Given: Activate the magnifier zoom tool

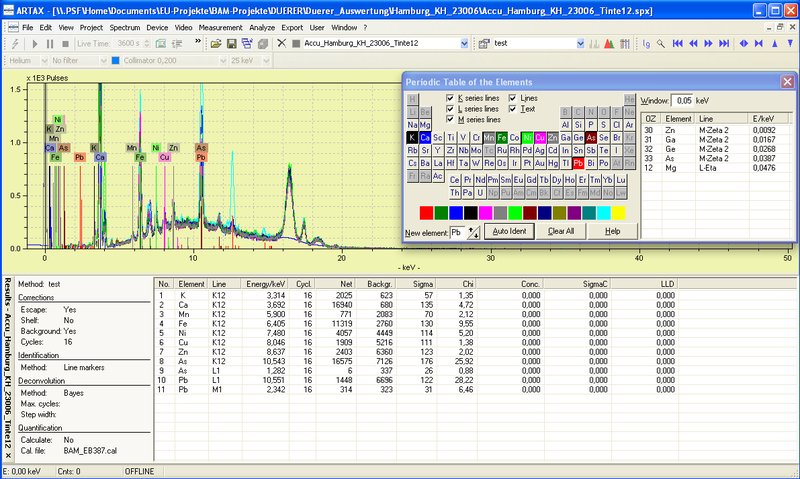Looking at the screenshot, I should click(x=661, y=44).
